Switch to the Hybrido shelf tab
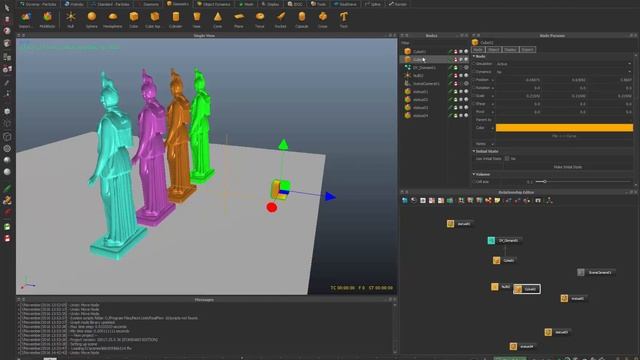 pyautogui.click(x=74, y=4)
